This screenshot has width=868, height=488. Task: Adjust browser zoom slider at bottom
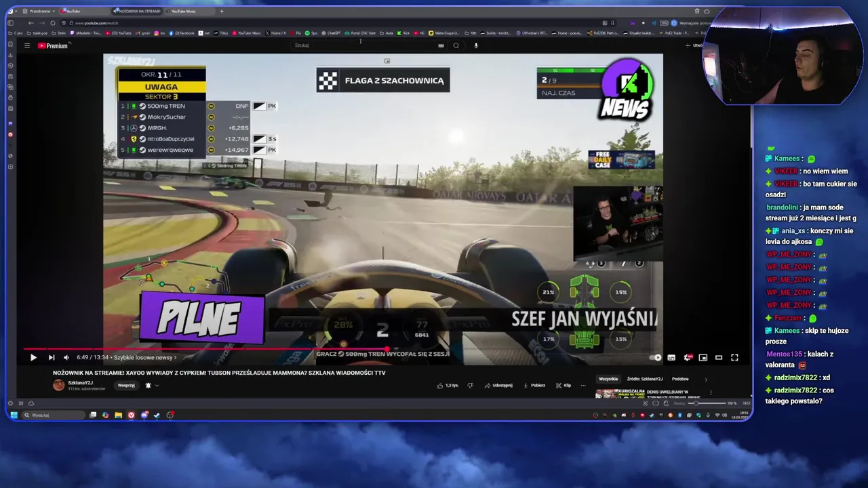click(x=705, y=403)
